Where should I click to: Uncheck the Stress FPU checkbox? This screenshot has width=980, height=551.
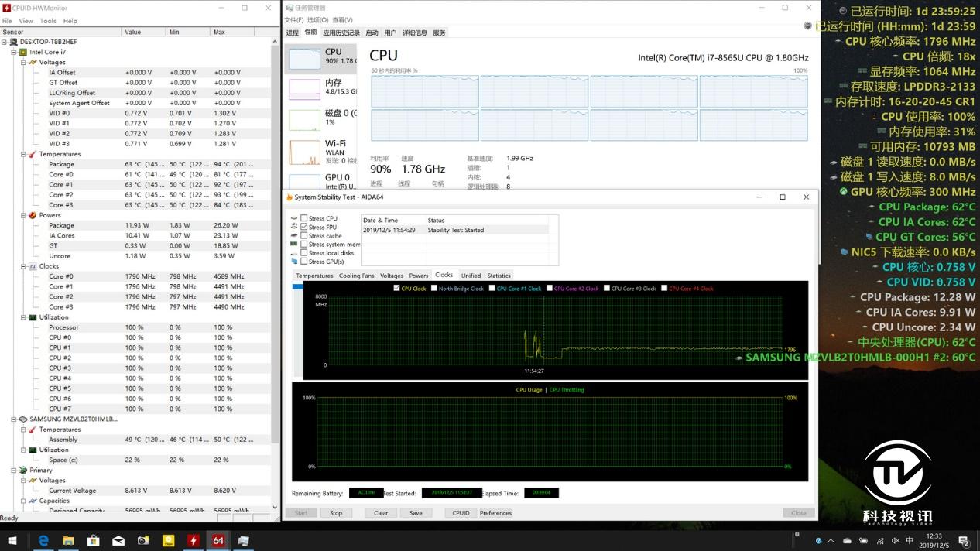[304, 228]
